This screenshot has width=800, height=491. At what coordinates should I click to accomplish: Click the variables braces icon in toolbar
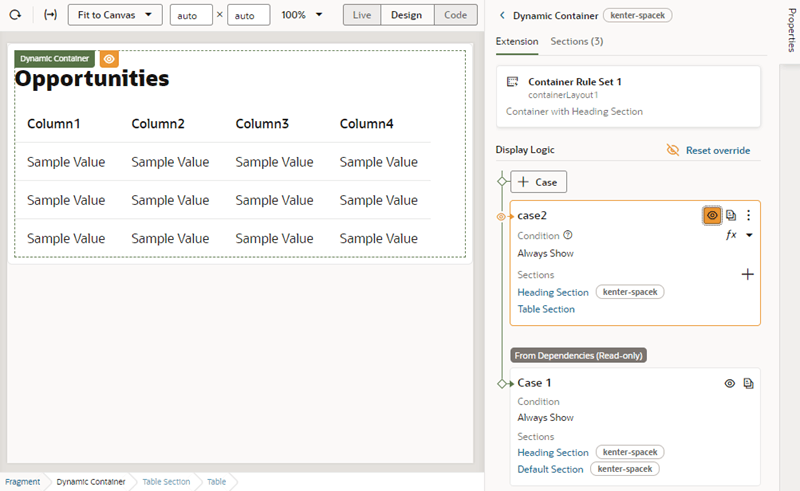click(x=51, y=15)
